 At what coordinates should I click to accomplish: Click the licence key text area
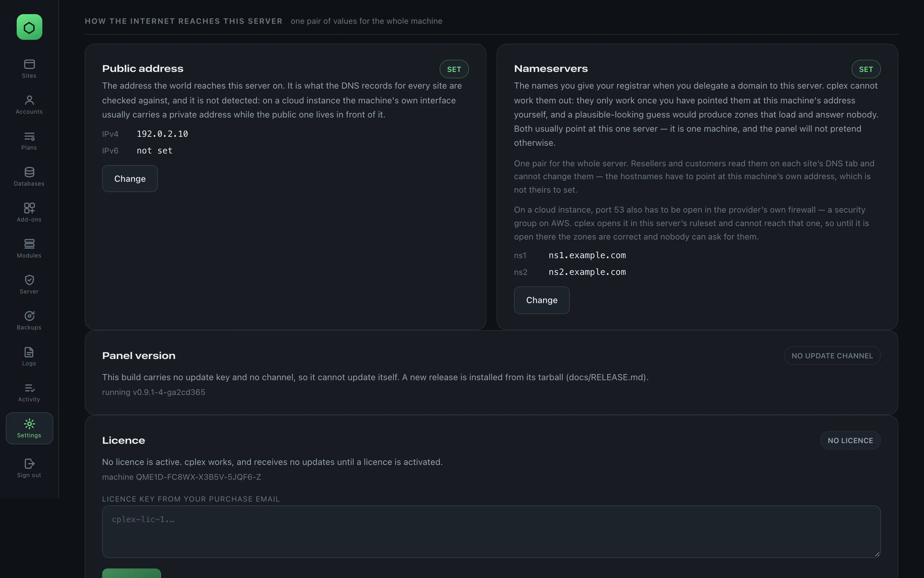491,532
